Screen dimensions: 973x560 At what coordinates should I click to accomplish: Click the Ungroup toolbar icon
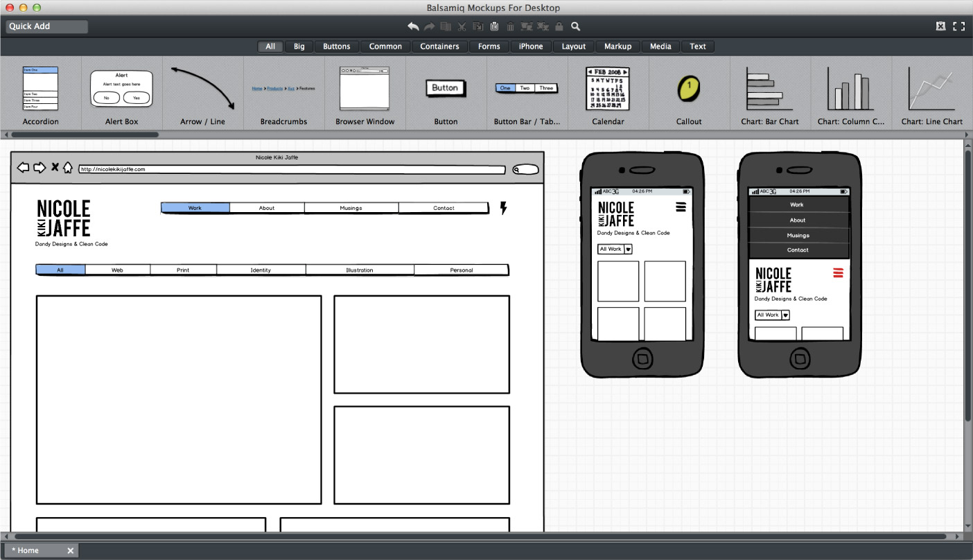pos(543,26)
